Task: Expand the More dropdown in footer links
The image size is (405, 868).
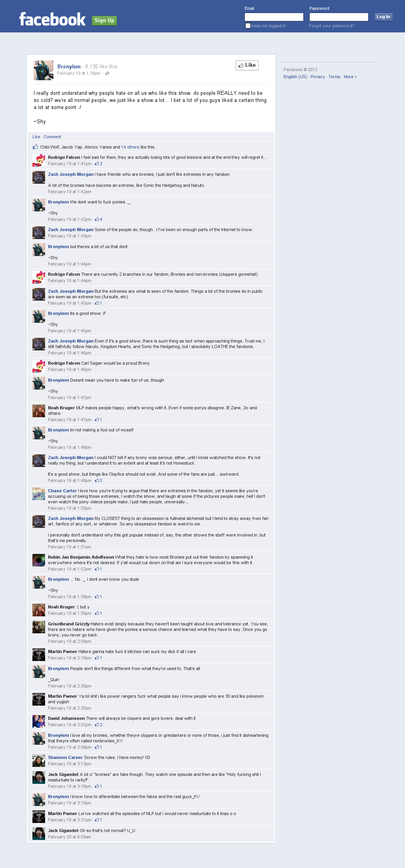Action: [x=350, y=77]
